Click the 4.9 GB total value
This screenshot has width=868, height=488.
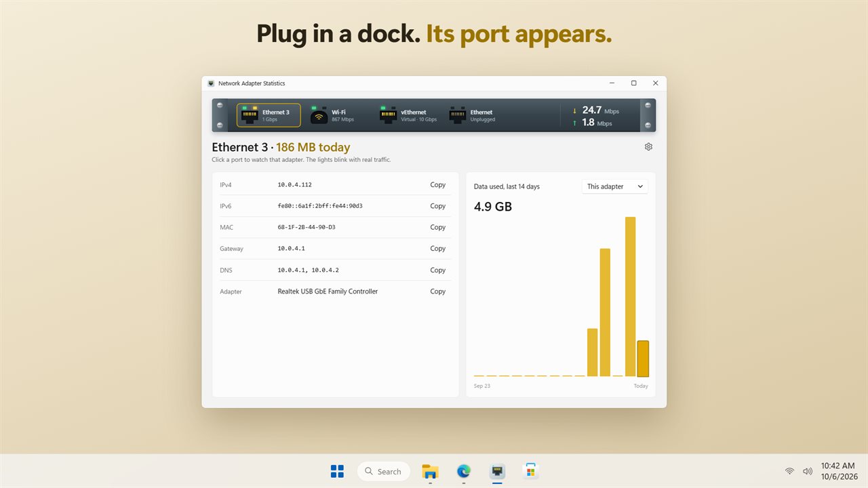[493, 207]
